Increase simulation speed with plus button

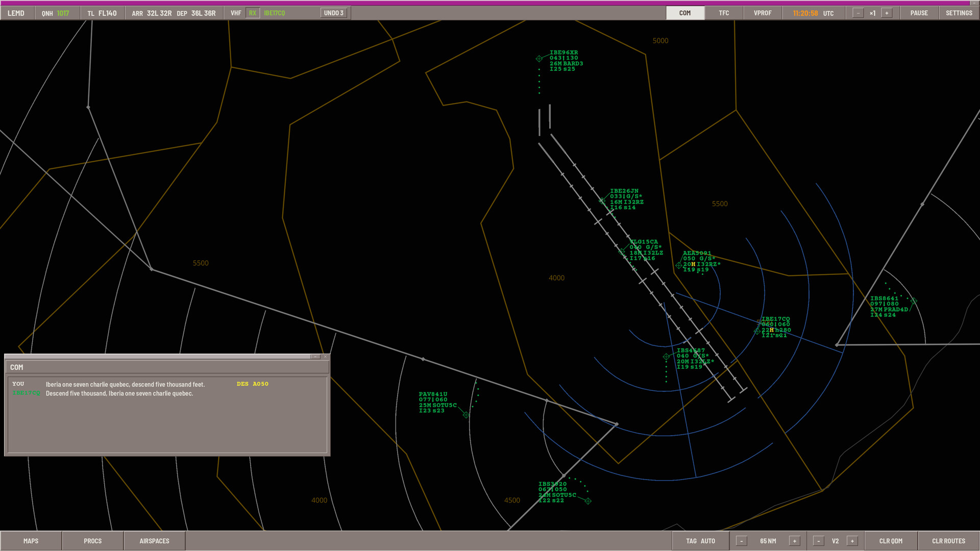coord(887,13)
